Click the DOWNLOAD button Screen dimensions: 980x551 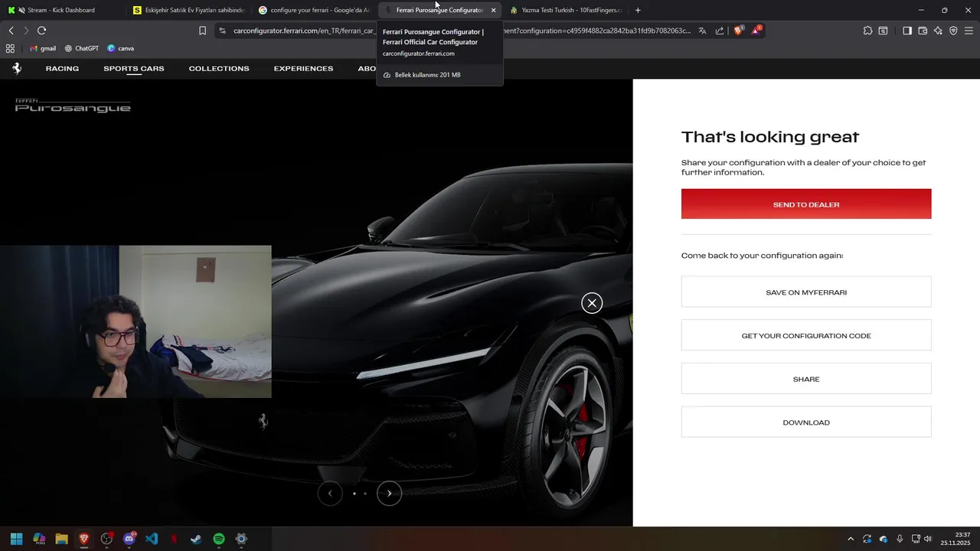pyautogui.click(x=806, y=422)
